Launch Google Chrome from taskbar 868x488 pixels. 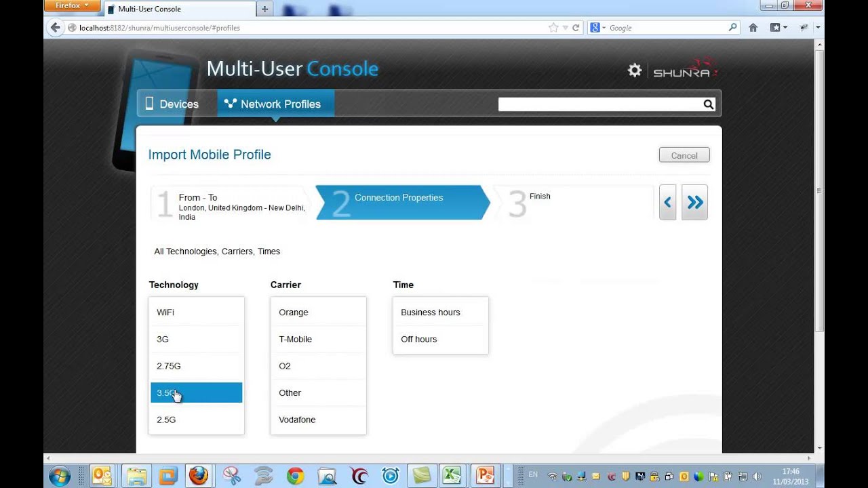click(295, 476)
